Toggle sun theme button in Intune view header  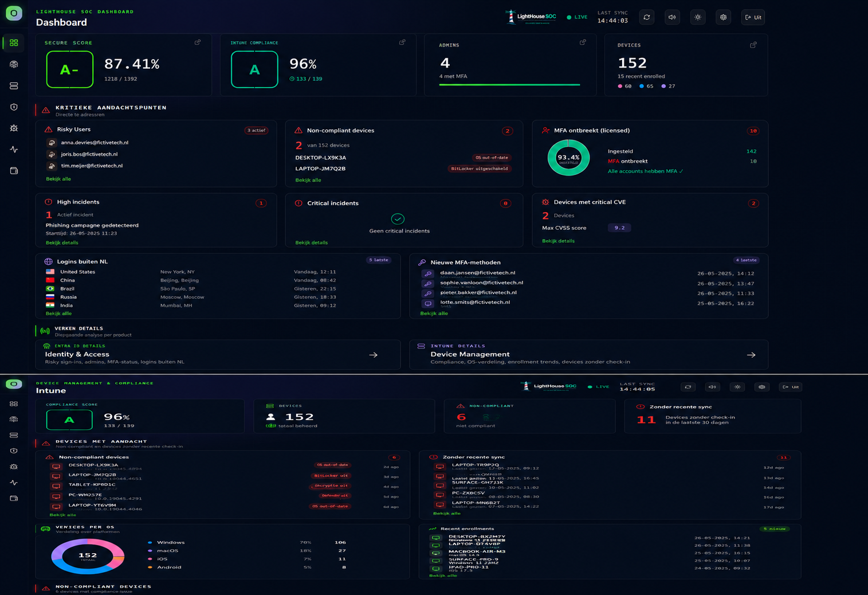[x=737, y=387]
